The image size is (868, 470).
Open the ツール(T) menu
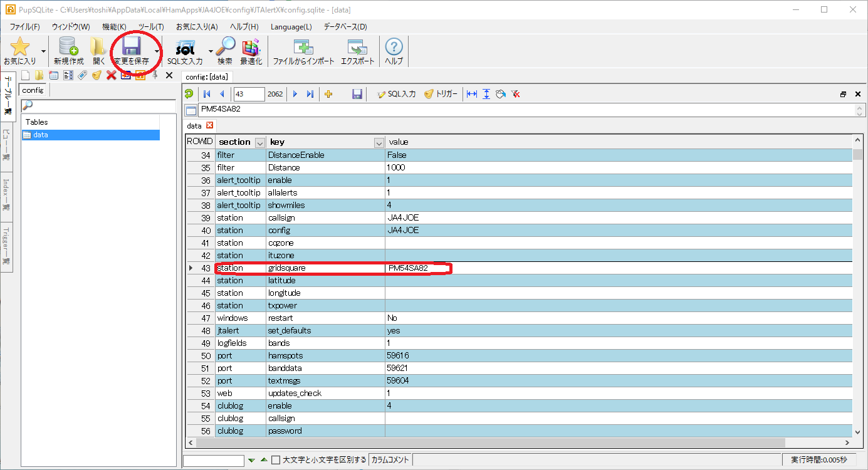(x=150, y=27)
